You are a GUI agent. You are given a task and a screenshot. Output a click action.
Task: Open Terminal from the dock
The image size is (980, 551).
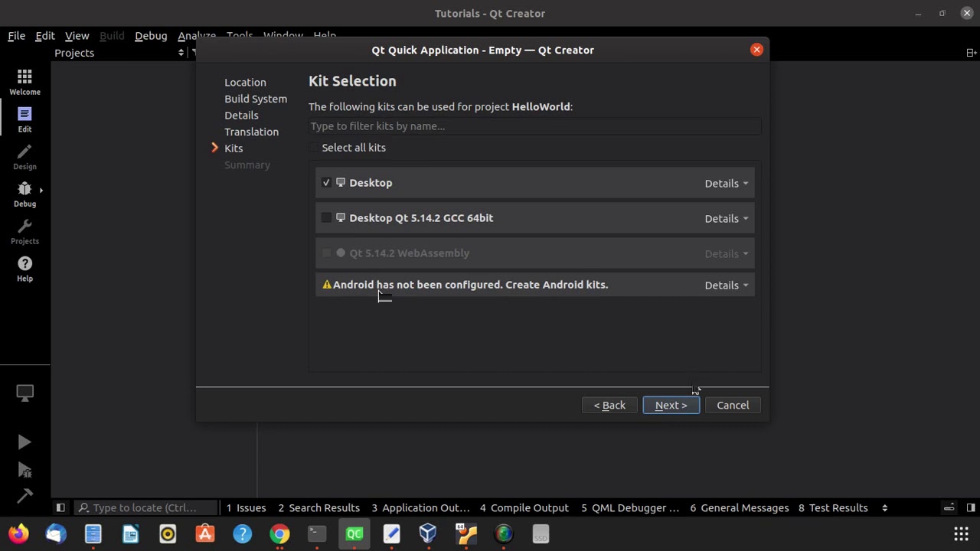tap(317, 533)
